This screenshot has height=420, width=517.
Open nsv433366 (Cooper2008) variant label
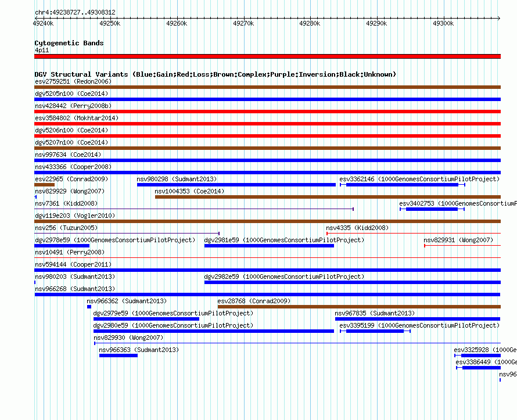pyautogui.click(x=73, y=167)
